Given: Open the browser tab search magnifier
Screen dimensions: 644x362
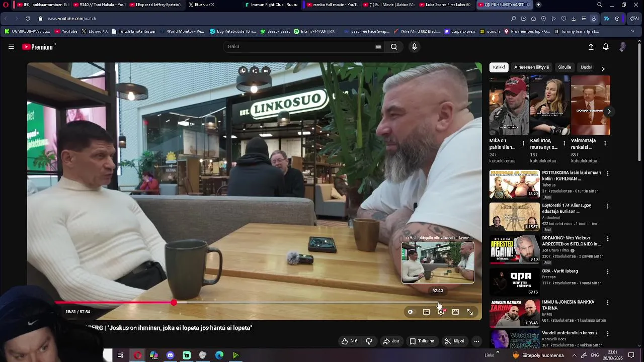Looking at the screenshot, I should click(x=600, y=5).
